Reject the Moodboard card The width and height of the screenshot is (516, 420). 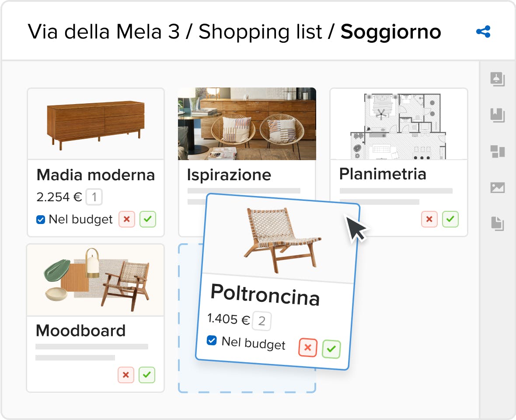[x=126, y=375]
